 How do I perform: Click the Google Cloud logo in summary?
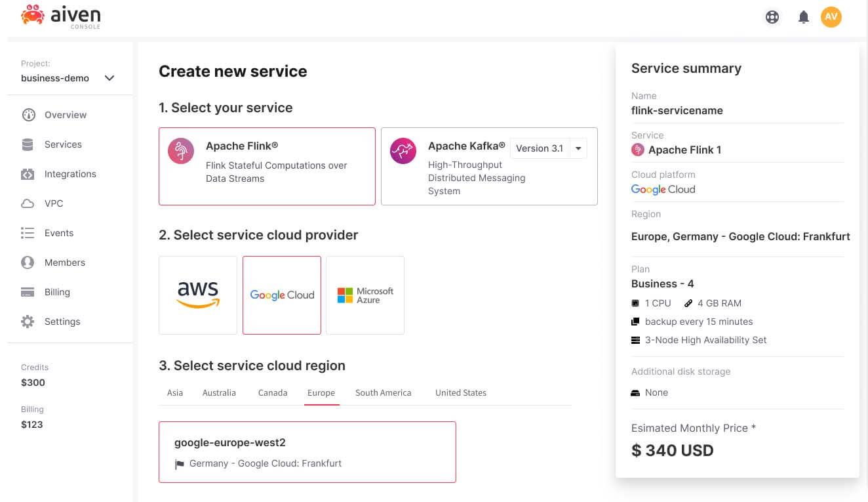click(x=663, y=189)
